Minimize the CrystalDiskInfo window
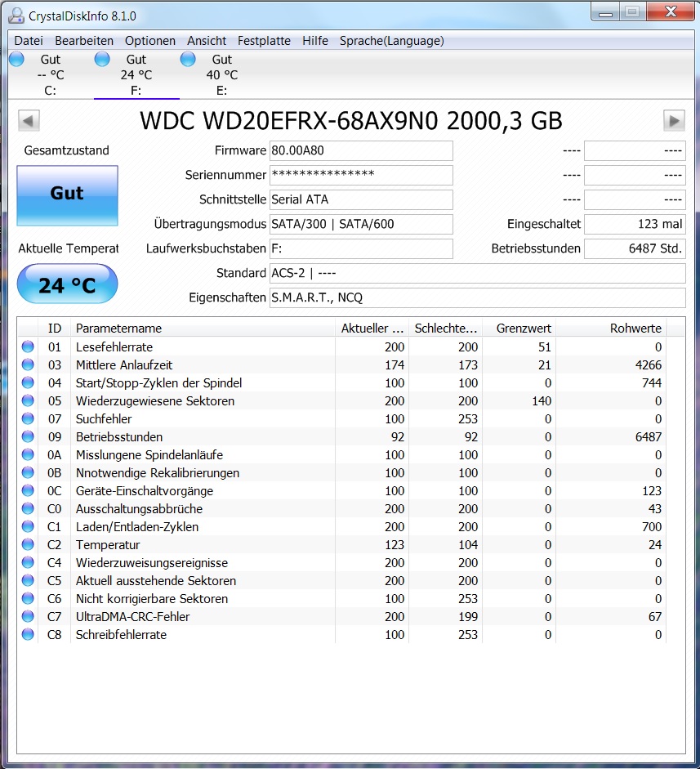Image resolution: width=700 pixels, height=769 pixels. (x=605, y=12)
